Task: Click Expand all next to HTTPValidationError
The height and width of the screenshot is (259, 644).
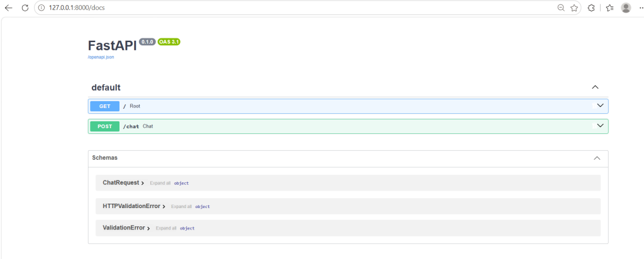Action: [x=182, y=206]
